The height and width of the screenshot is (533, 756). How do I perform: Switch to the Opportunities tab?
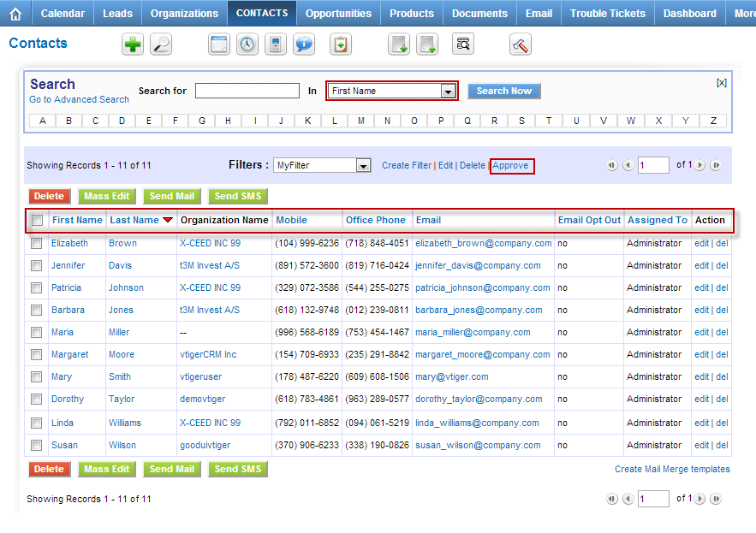(338, 14)
